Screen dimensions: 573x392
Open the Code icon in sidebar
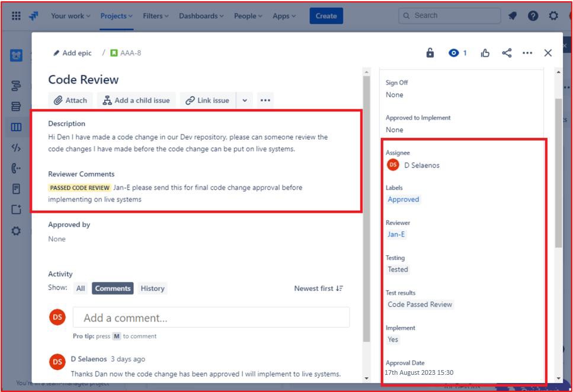pos(16,147)
